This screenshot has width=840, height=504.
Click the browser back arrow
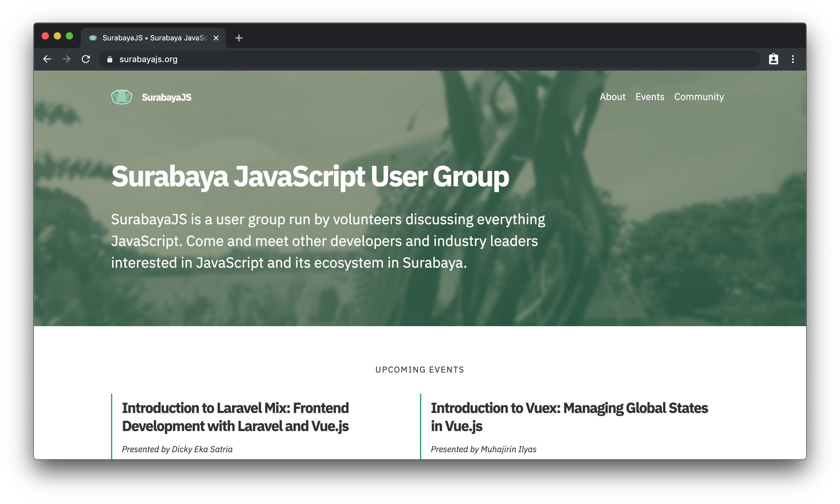click(47, 59)
